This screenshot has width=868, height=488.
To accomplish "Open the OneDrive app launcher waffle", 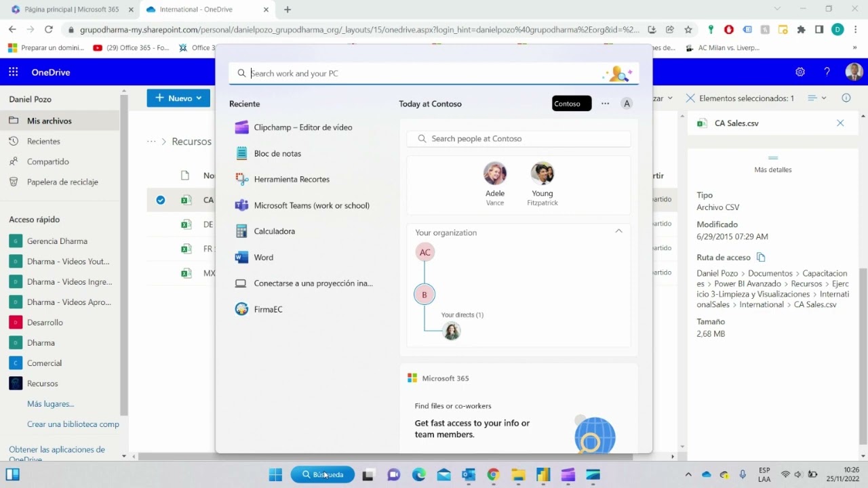I will tap(13, 72).
